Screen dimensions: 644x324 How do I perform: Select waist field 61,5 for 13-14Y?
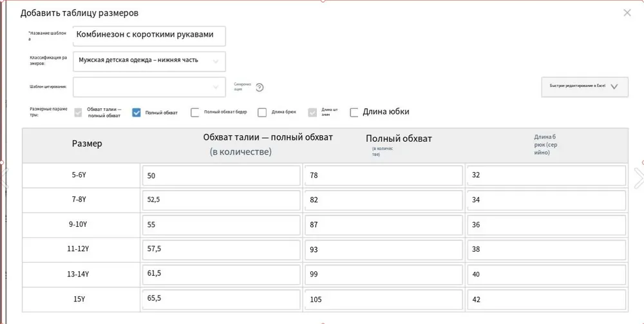pyautogui.click(x=221, y=274)
